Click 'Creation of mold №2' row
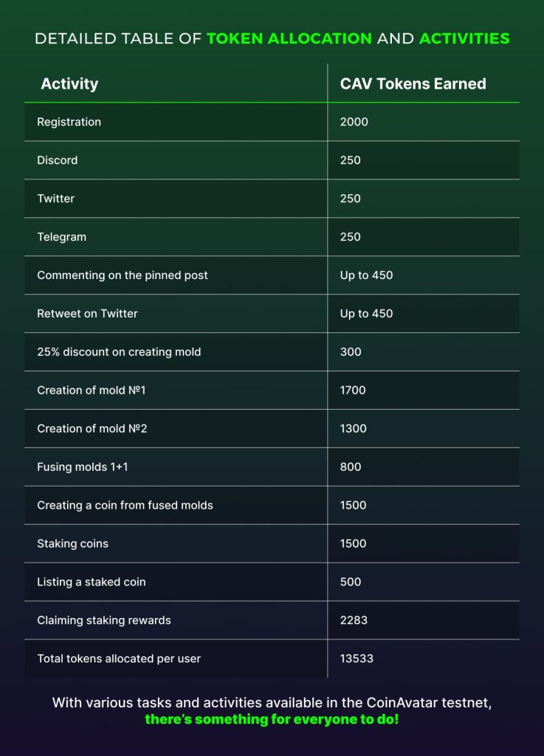 click(92, 429)
